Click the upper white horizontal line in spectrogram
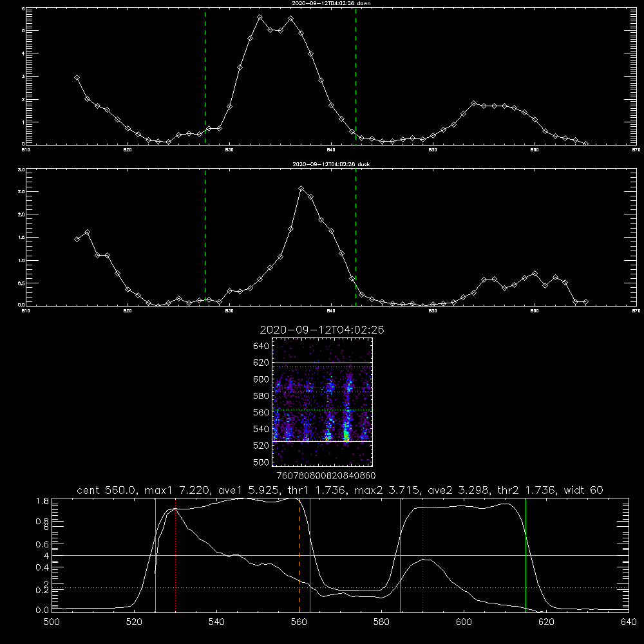Image resolution: width=644 pixels, height=644 pixels. coord(323,363)
